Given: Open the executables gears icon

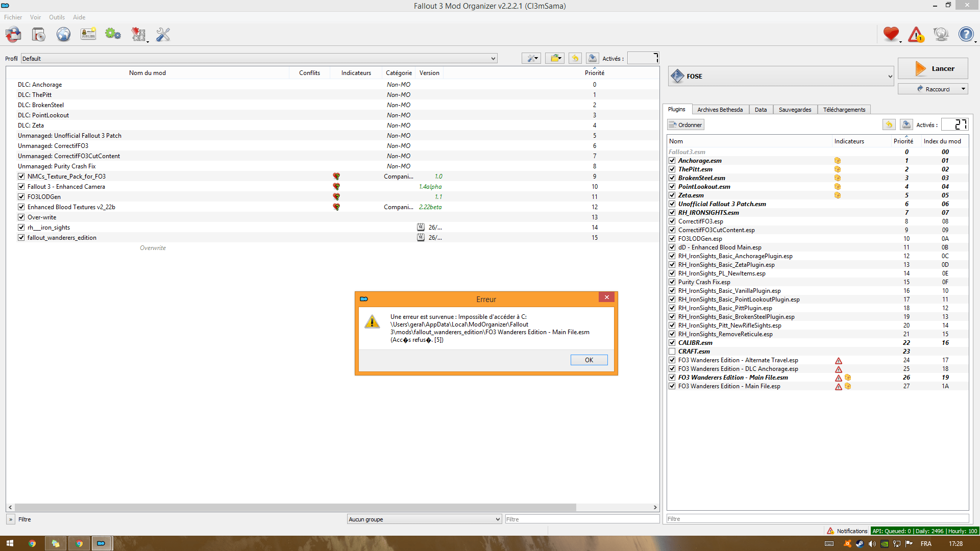Looking at the screenshot, I should 113,35.
